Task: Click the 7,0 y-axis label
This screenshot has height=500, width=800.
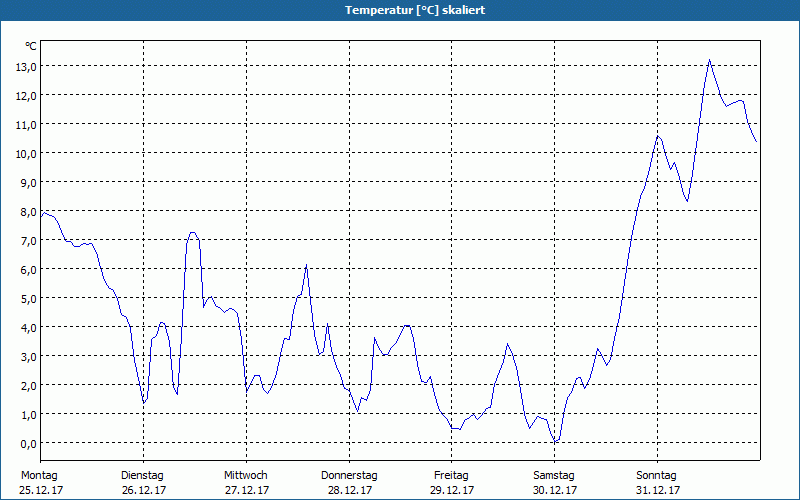Action: 30,241
